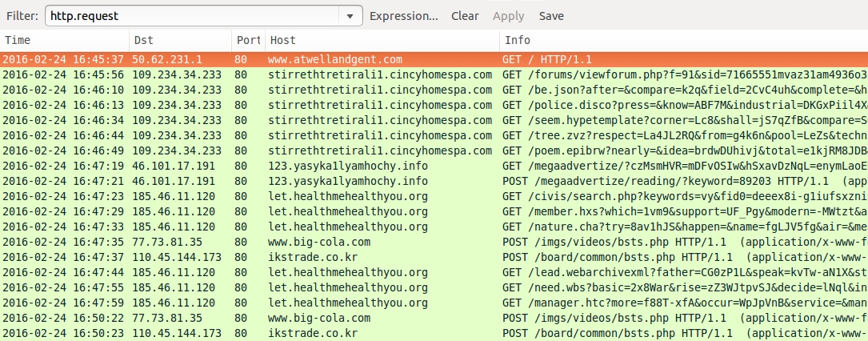Open the Expression... filter builder
Screen dimensions: 868x341
tap(403, 16)
